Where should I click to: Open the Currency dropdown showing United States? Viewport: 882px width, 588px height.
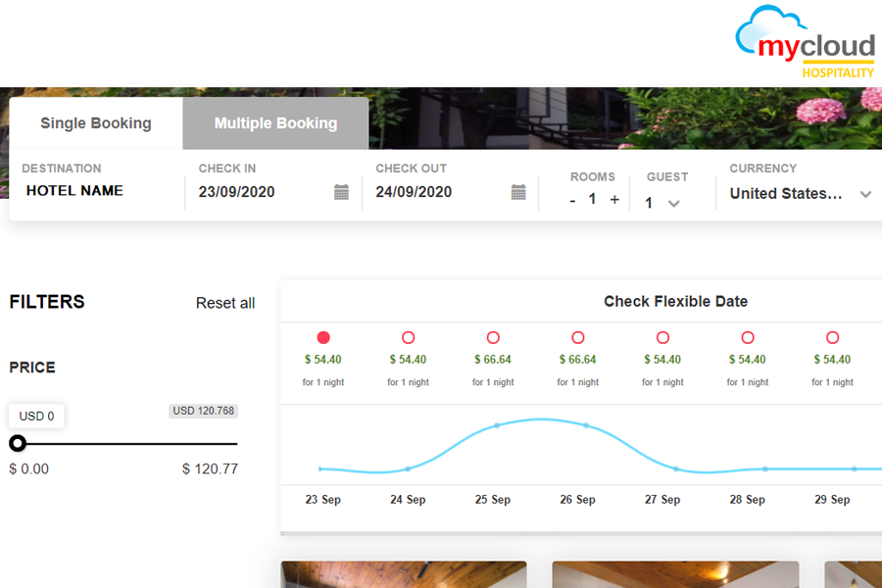(801, 194)
